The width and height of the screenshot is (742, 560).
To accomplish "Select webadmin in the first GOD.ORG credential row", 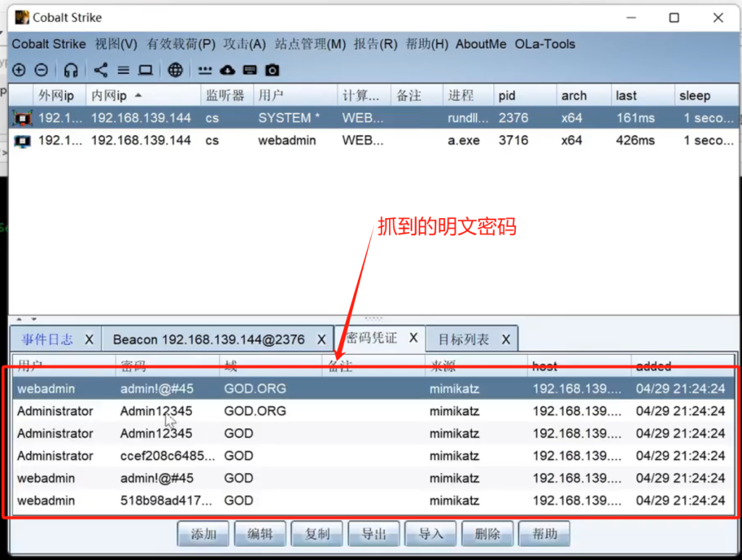I will [46, 389].
